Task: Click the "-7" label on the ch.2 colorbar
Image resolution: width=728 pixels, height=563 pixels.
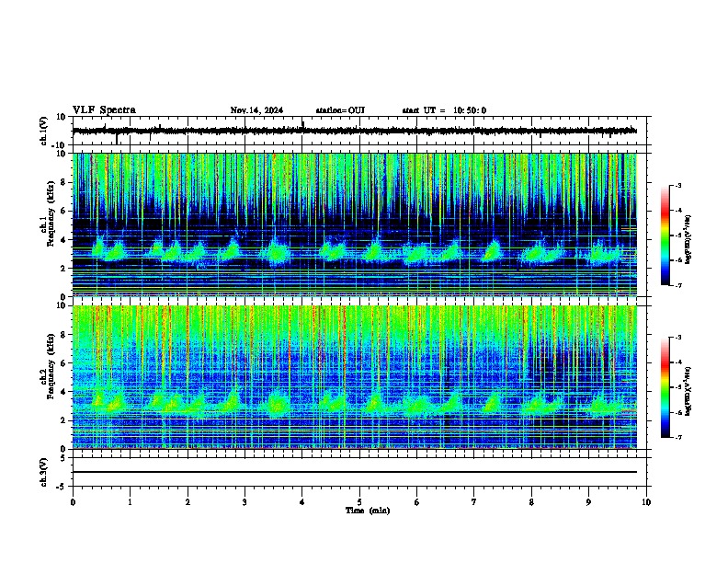Action: point(677,437)
